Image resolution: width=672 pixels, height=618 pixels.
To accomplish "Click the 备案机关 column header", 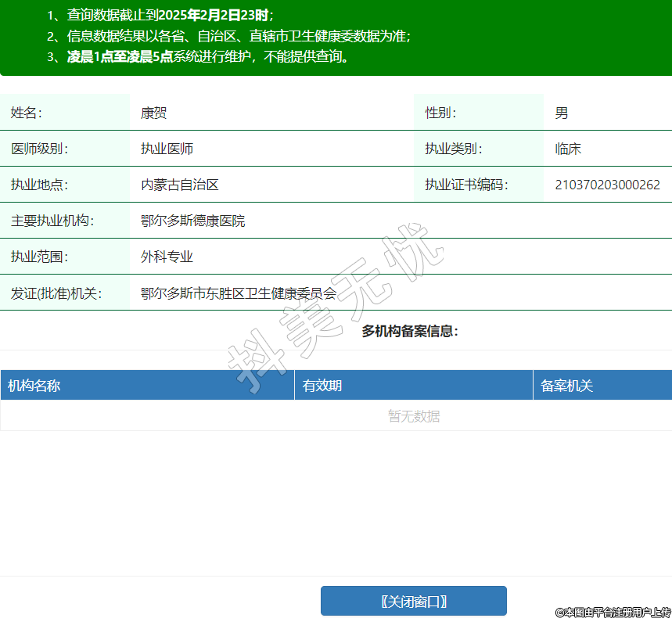I will [567, 386].
